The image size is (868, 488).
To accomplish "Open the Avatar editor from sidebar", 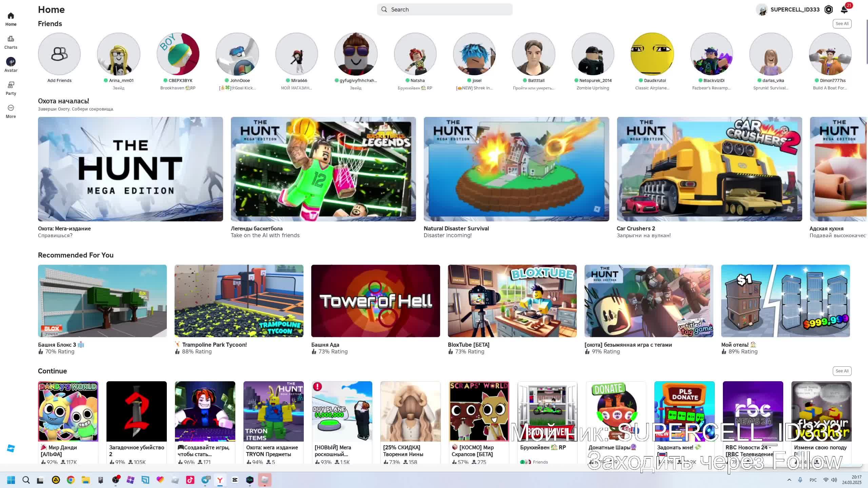I will click(x=11, y=65).
